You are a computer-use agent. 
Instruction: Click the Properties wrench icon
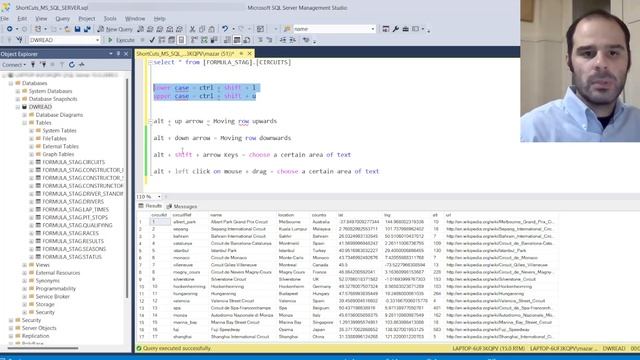[x=396, y=29]
